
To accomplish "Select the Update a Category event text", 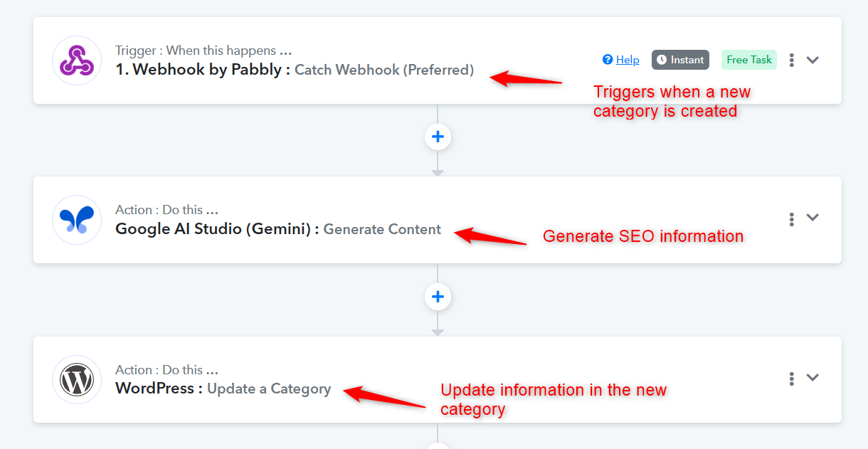I will pyautogui.click(x=269, y=389).
